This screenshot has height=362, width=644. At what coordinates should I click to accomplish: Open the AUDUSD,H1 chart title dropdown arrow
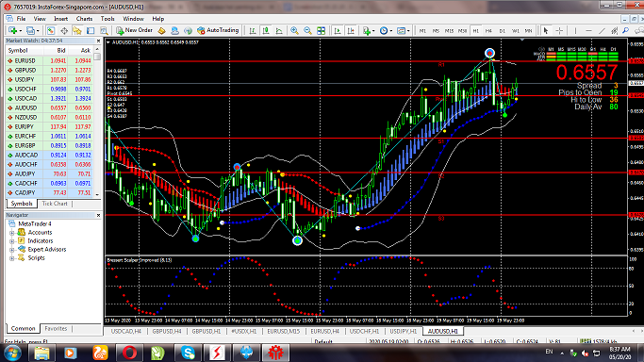click(x=108, y=42)
